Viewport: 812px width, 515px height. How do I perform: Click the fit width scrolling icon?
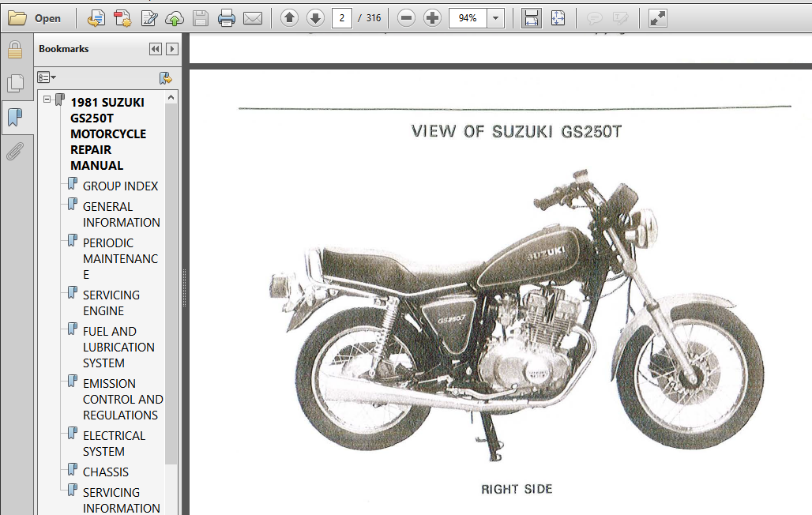pos(532,19)
